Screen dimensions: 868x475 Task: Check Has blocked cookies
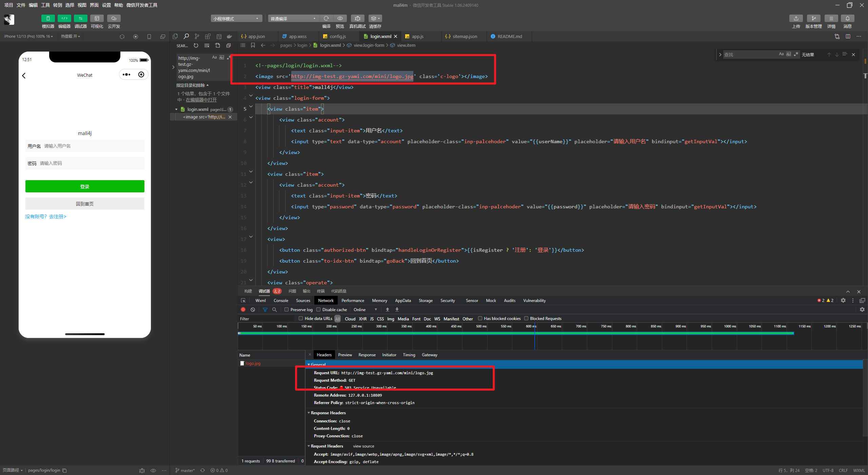480,318
